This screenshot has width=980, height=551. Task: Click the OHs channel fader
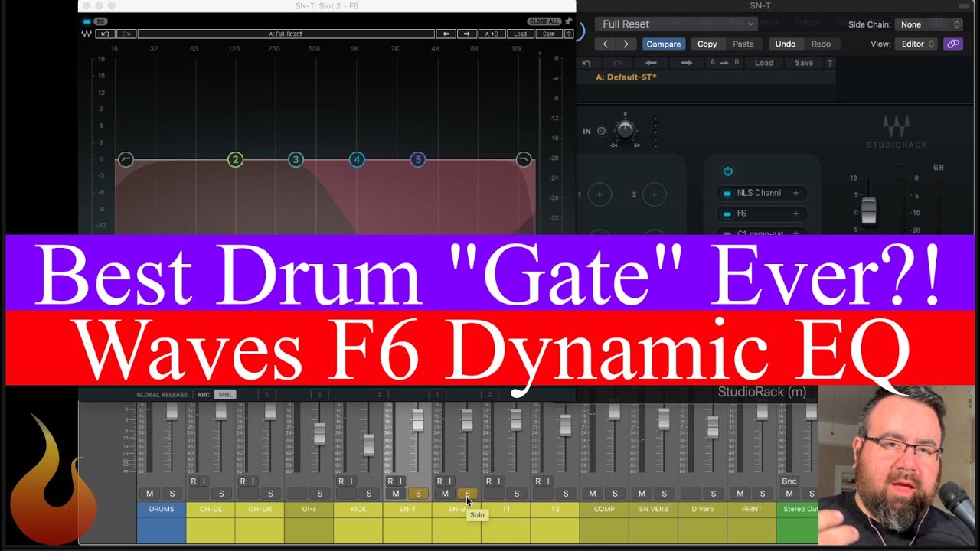pos(319,433)
